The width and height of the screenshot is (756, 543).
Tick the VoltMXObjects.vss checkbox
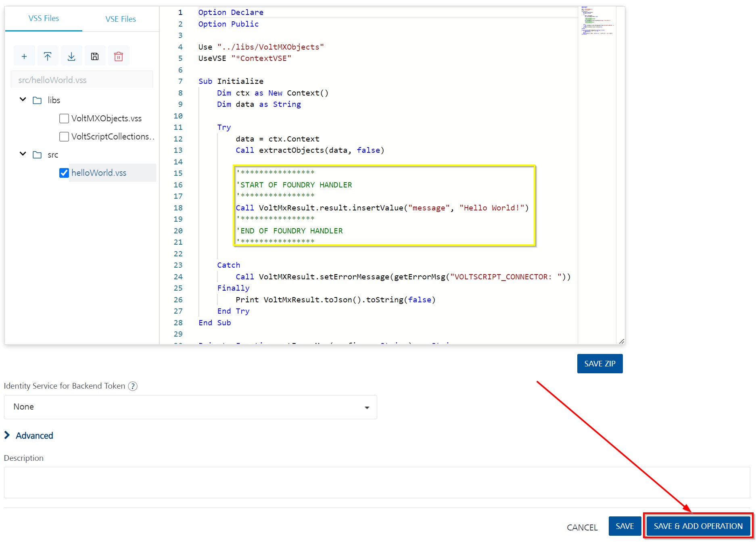click(64, 119)
